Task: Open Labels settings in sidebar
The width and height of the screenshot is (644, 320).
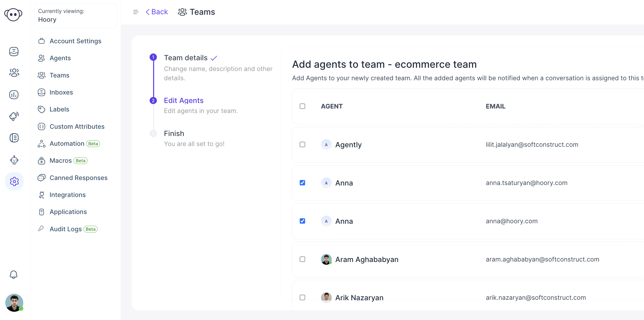Action: [59, 109]
